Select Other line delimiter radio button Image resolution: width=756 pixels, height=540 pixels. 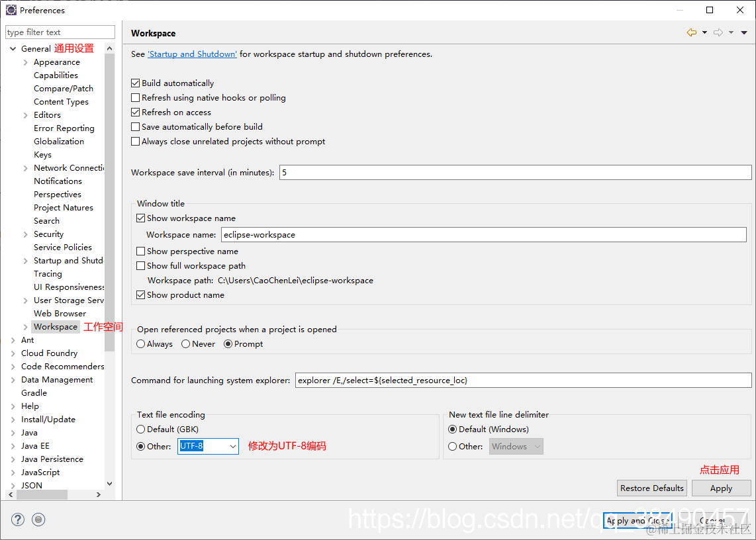point(453,447)
